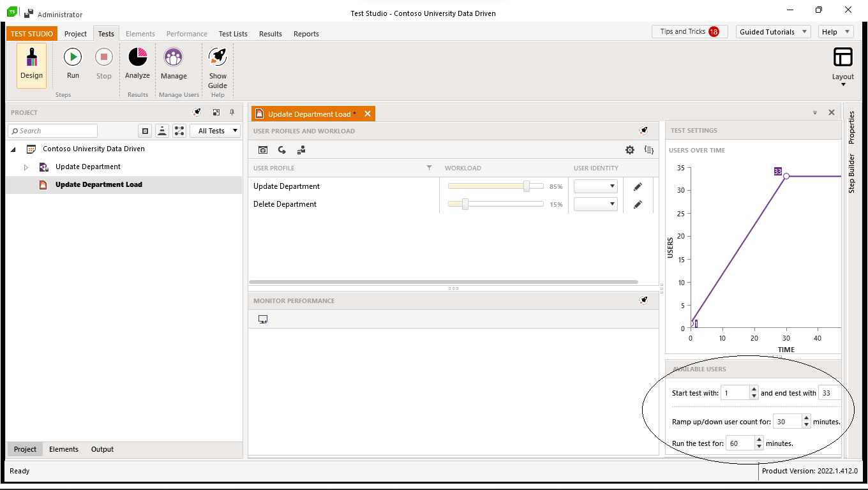The width and height of the screenshot is (868, 490).
Task: Open the Project menu tab
Action: 75,34
